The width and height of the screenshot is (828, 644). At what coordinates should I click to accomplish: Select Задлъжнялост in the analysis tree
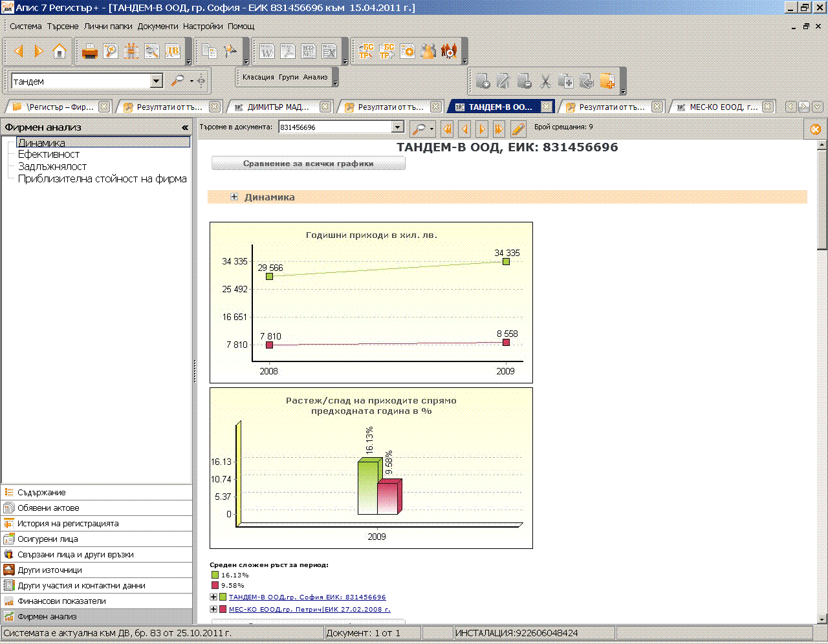point(52,167)
